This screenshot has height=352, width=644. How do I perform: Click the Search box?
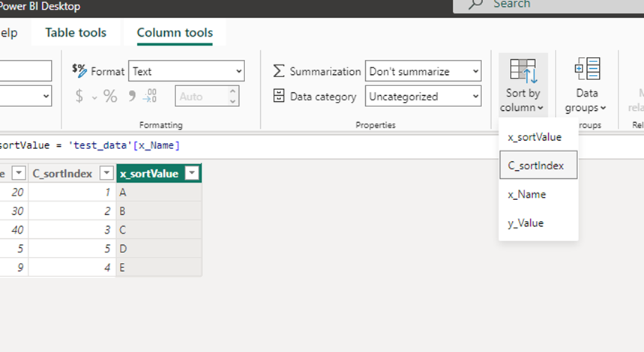[x=548, y=5]
